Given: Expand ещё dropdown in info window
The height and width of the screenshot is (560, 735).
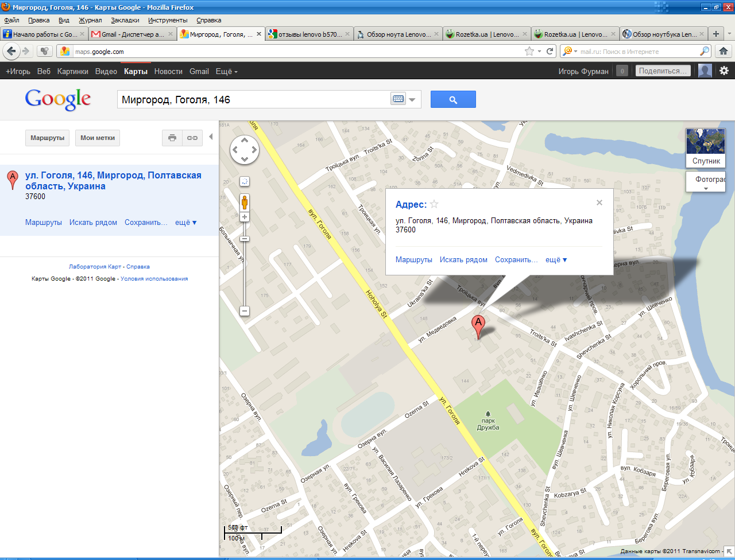Looking at the screenshot, I should click(556, 260).
